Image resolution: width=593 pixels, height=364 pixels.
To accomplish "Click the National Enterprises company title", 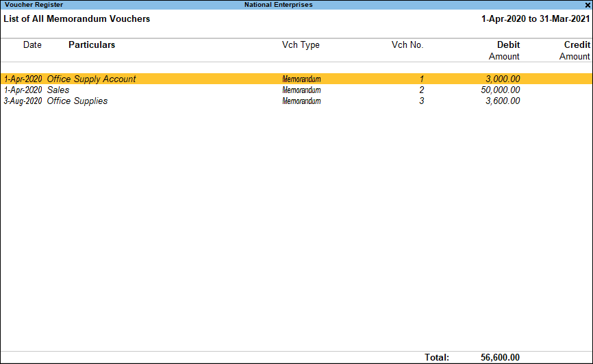I will pyautogui.click(x=278, y=5).
